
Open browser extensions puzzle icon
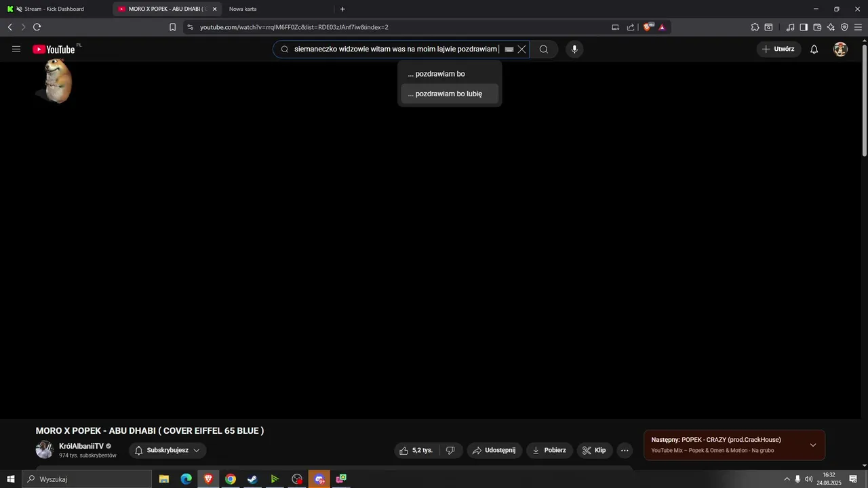[755, 27]
